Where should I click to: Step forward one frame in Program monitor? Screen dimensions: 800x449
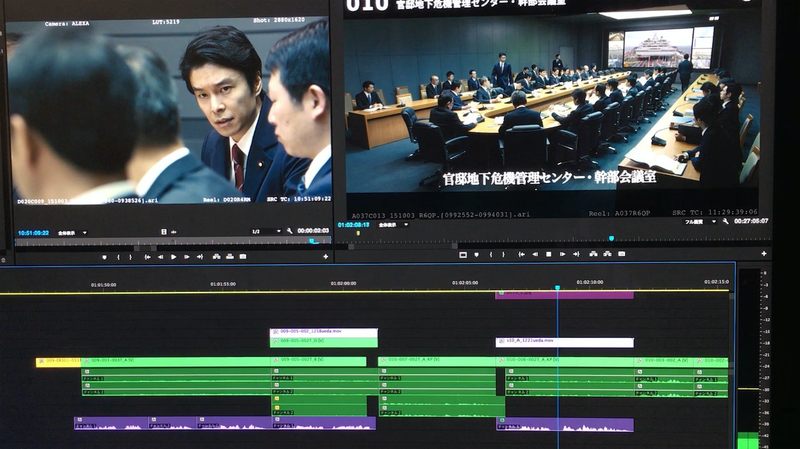[562, 254]
